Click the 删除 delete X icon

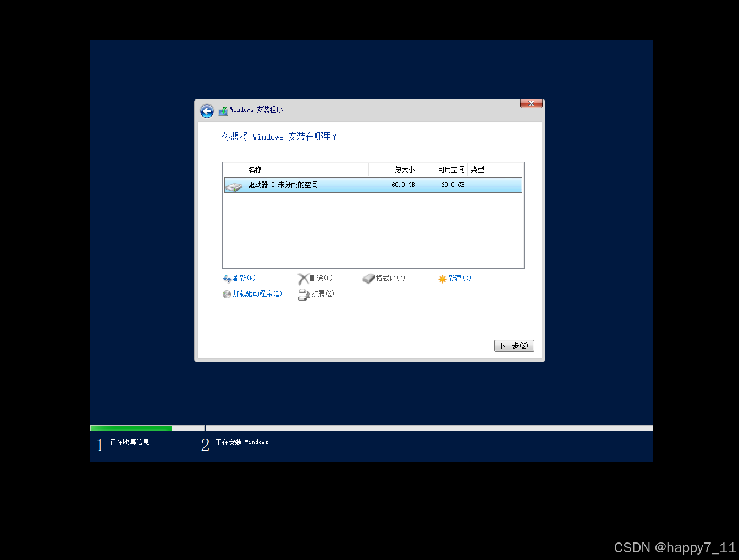[303, 279]
